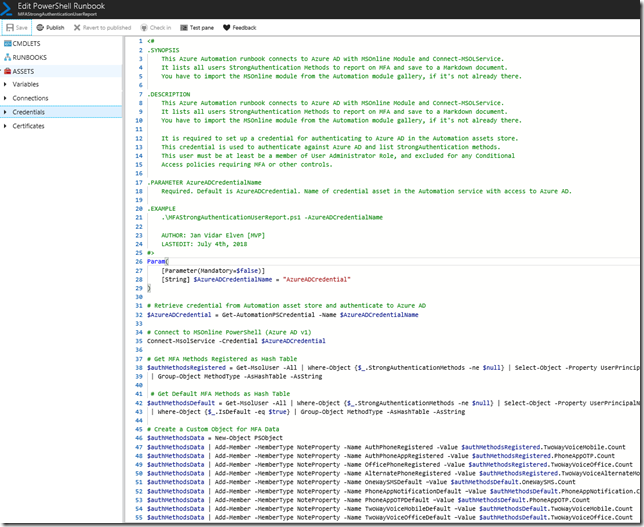Click the .SYNOPSIS line in editor
The height and width of the screenshot is (527, 644).
(x=165, y=50)
